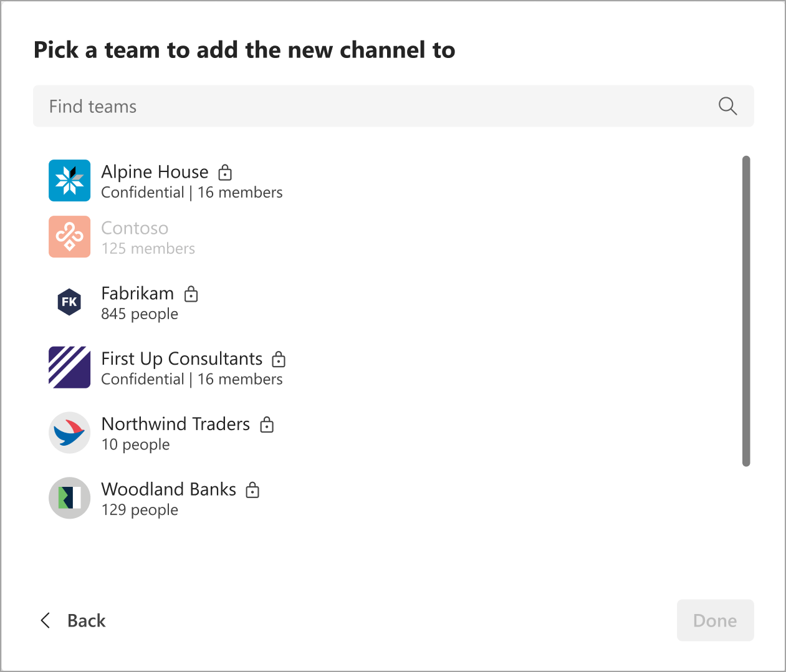Choose the Fabrikam team name
Image resolution: width=786 pixels, height=672 pixels.
click(137, 294)
